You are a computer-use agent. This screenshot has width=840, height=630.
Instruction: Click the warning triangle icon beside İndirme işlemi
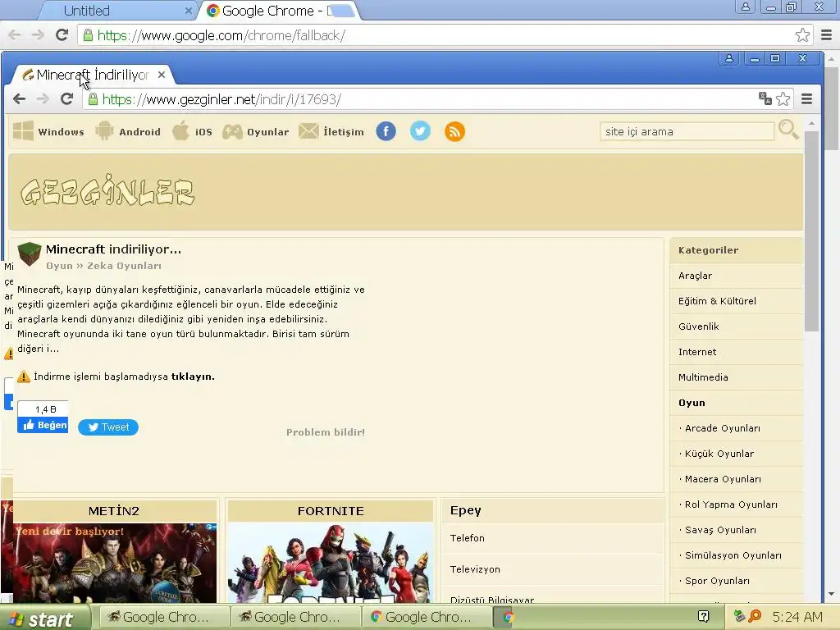click(24, 376)
